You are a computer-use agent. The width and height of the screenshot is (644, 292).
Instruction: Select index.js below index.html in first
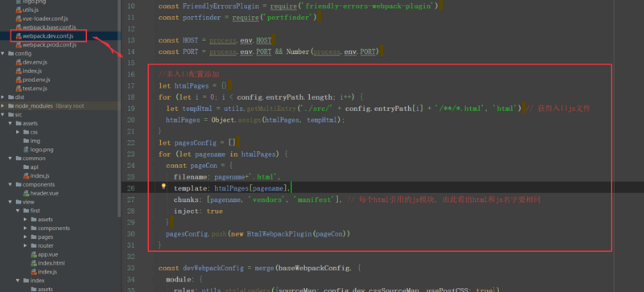[x=47, y=272]
